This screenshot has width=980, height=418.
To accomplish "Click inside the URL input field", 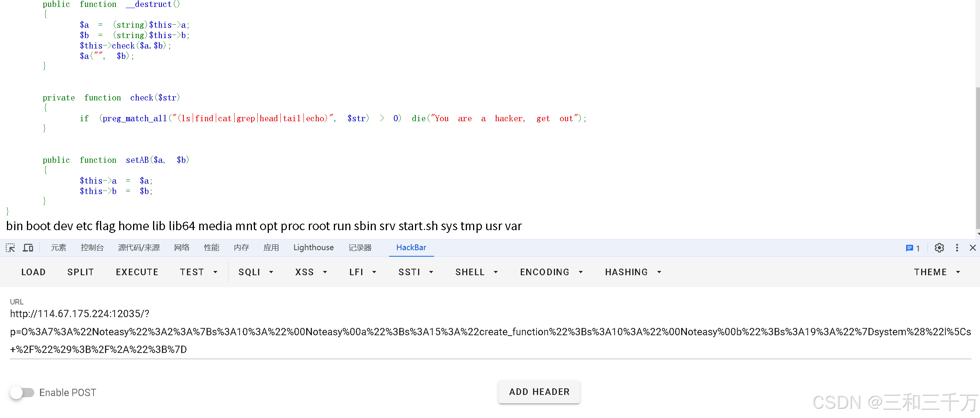I will pyautogui.click(x=488, y=332).
